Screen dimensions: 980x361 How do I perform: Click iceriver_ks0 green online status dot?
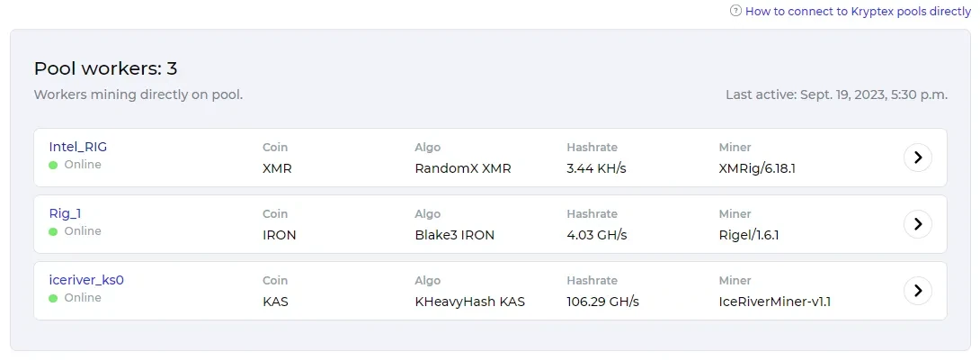pyautogui.click(x=53, y=299)
